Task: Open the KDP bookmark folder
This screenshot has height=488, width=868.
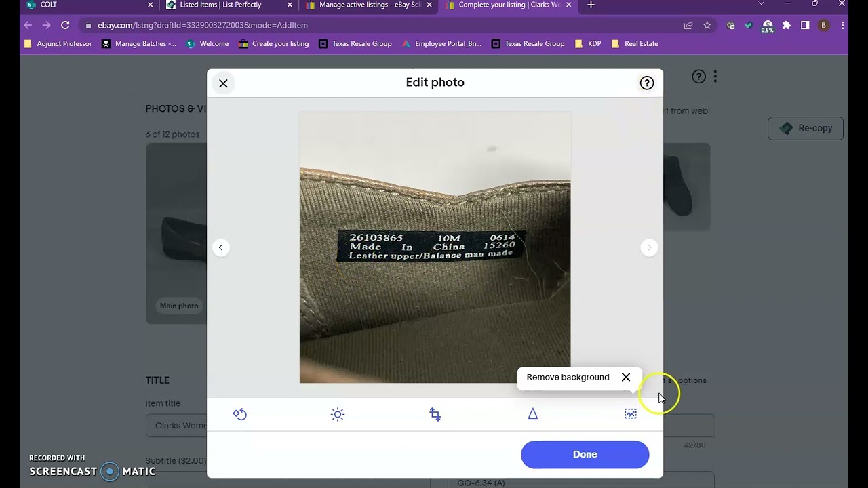Action: (588, 43)
